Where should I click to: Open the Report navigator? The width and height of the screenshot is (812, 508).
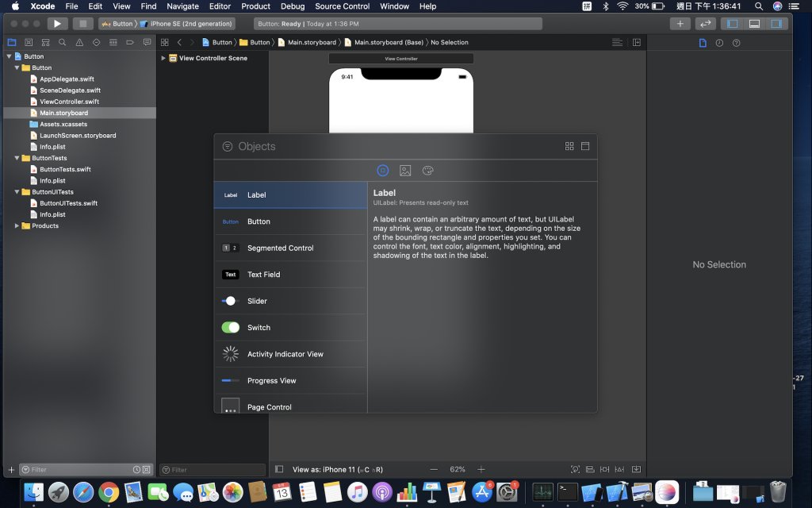point(147,43)
